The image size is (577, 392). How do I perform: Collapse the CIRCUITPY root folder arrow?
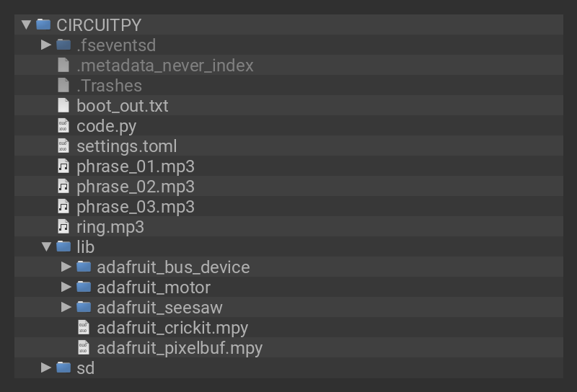(x=27, y=24)
